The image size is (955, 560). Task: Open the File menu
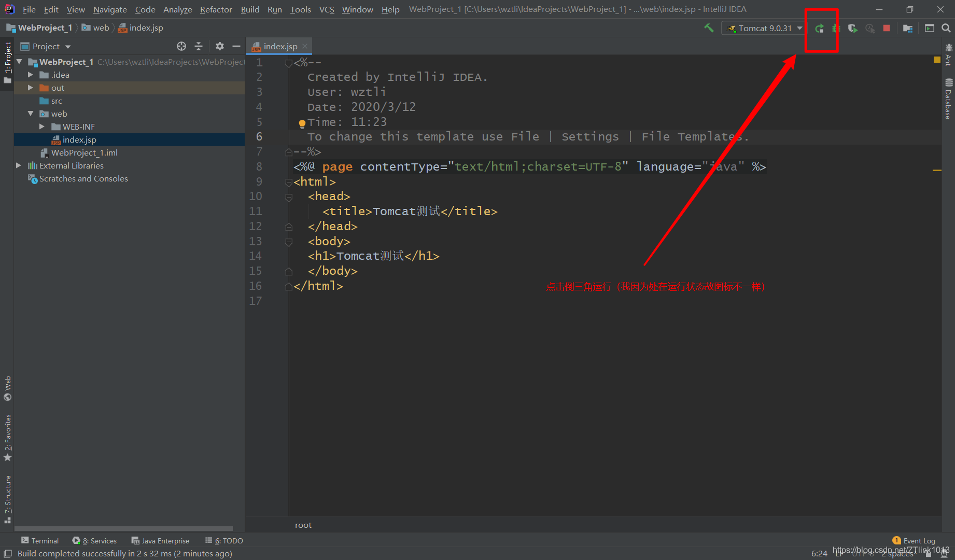click(x=29, y=9)
